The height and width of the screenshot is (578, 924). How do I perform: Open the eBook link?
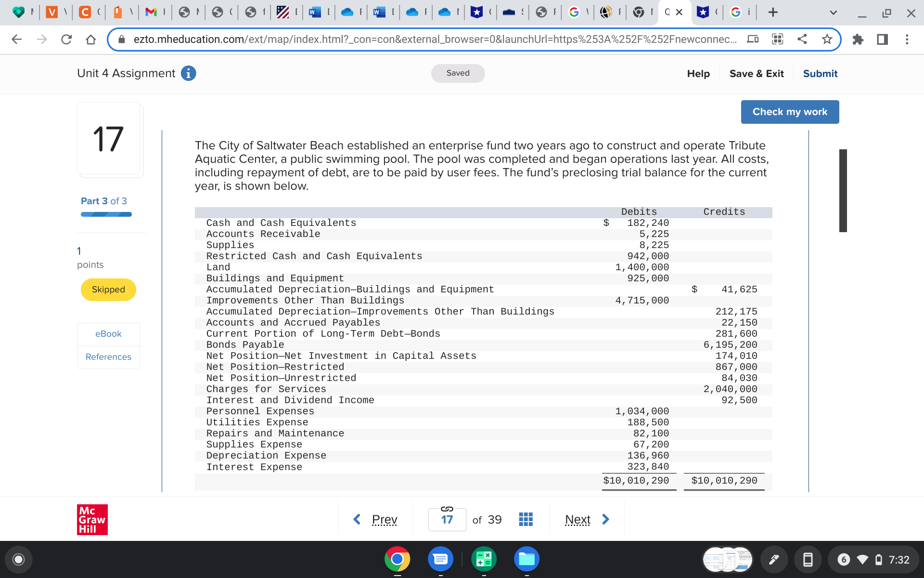click(108, 334)
